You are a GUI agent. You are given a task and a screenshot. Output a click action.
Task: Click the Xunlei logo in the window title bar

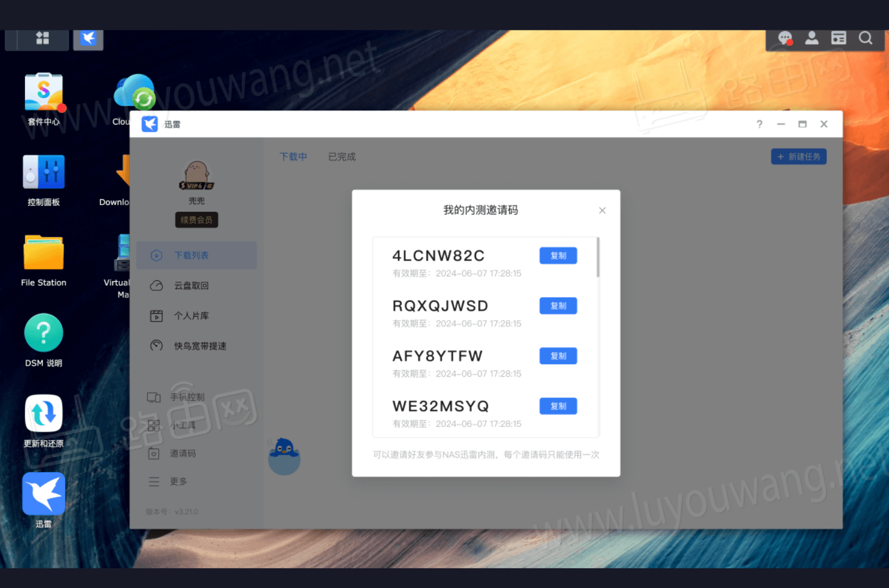click(x=150, y=124)
